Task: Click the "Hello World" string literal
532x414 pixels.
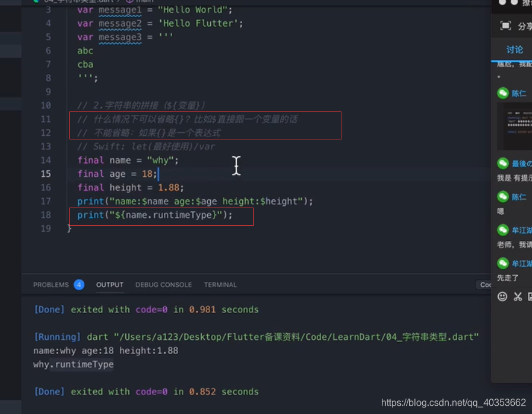Action: [193, 10]
